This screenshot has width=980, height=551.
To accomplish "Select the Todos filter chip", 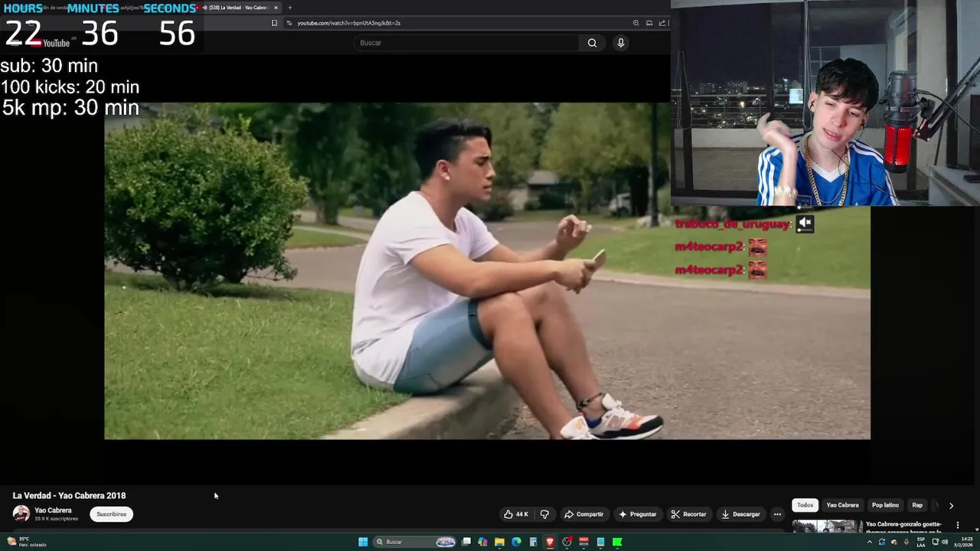I will click(x=805, y=505).
